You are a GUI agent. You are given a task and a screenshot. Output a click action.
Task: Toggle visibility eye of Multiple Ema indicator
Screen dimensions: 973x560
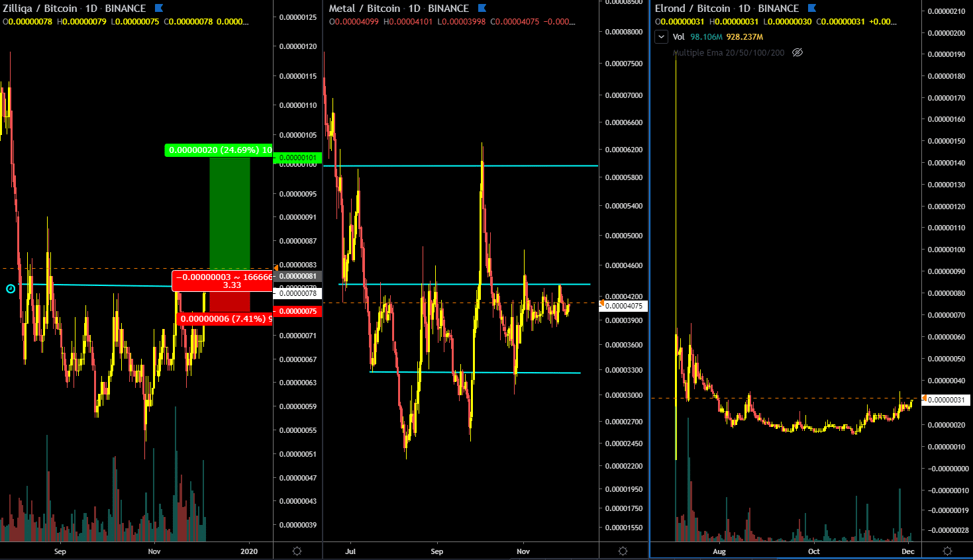coord(797,52)
